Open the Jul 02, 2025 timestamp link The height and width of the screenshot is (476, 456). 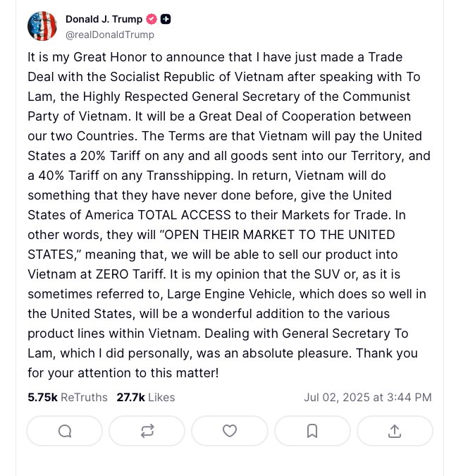pyautogui.click(x=367, y=397)
